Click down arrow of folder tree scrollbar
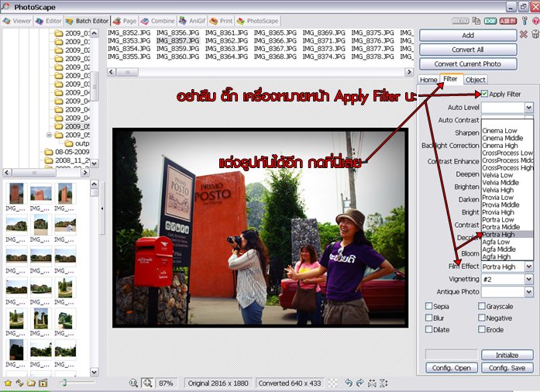 [x=95, y=163]
